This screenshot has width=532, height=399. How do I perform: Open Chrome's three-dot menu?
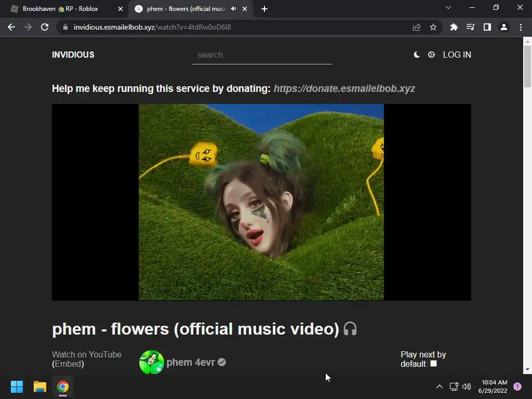(521, 27)
